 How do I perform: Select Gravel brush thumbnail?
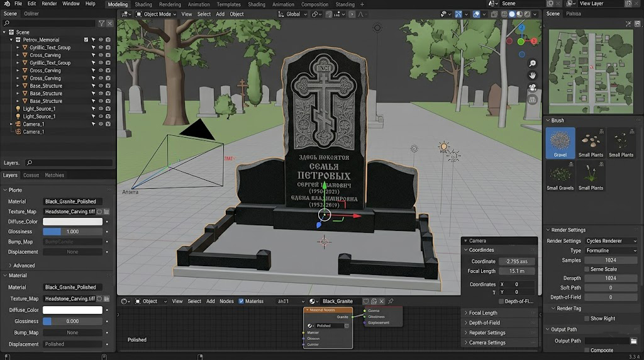click(560, 143)
